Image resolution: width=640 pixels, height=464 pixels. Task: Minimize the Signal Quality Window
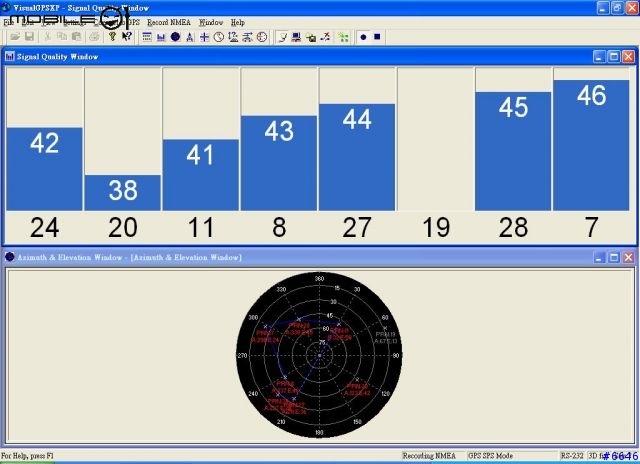pyautogui.click(x=599, y=57)
